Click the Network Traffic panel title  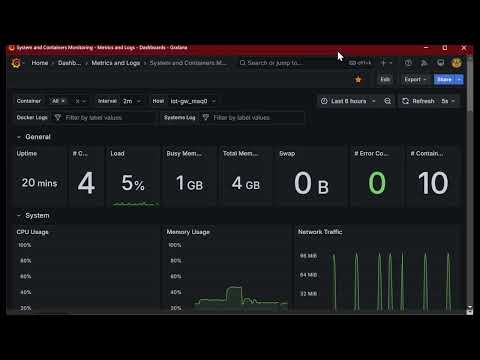click(x=320, y=232)
